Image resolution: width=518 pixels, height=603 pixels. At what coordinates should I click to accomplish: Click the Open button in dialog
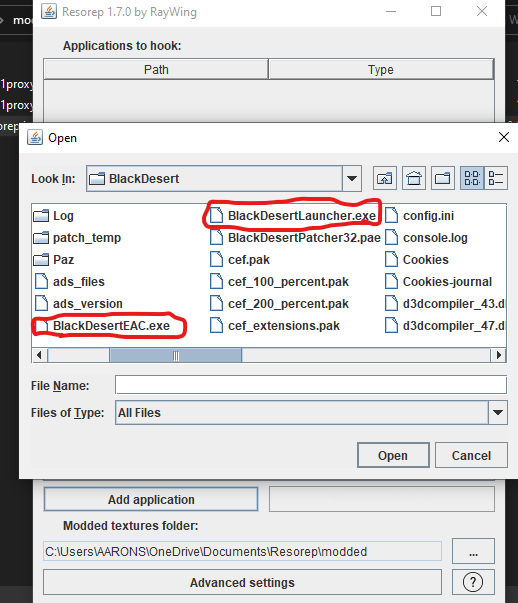[393, 455]
